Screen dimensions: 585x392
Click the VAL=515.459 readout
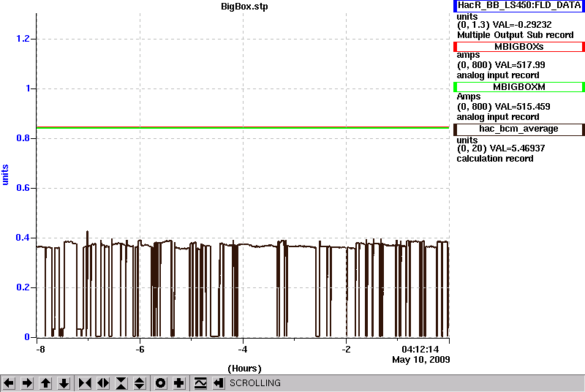pyautogui.click(x=521, y=107)
